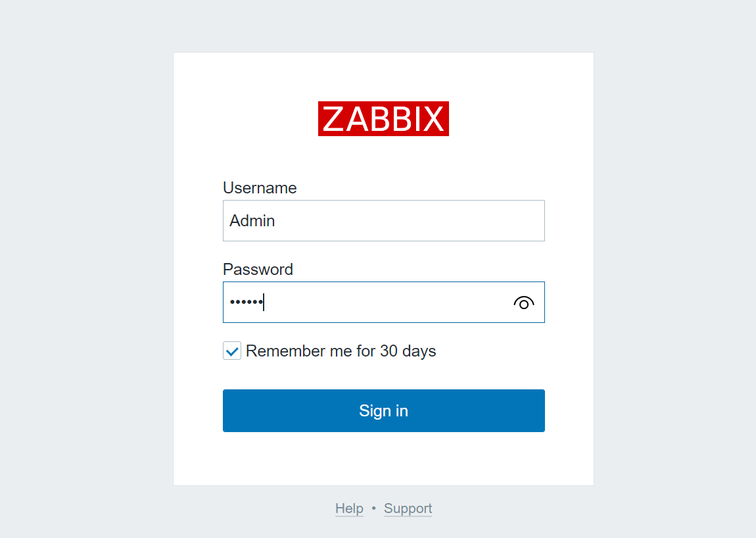Click the gray page background above the card
This screenshot has height=538, width=756.
(x=384, y=25)
